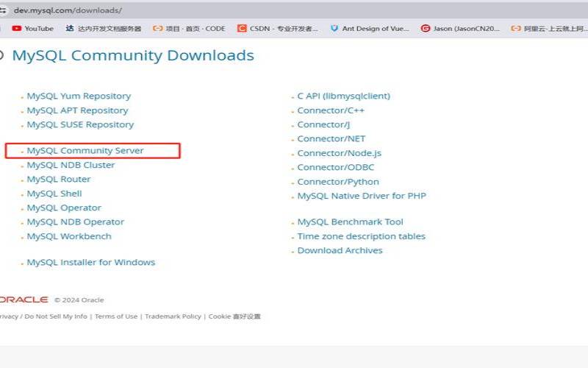Click the © 2024 Oracle copyright text
This screenshot has width=588, height=368.
79,300
